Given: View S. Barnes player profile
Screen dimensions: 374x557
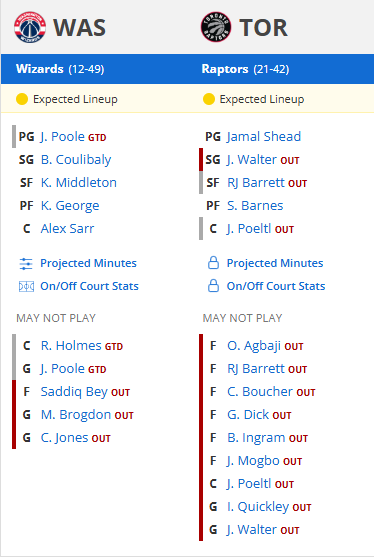Looking at the screenshot, I should [255, 205].
